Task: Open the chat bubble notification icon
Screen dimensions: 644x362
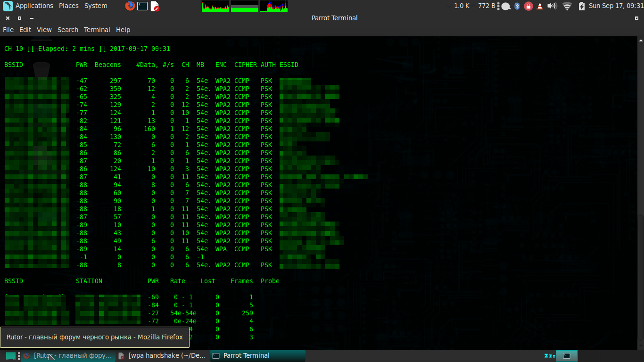Action: click(x=505, y=6)
